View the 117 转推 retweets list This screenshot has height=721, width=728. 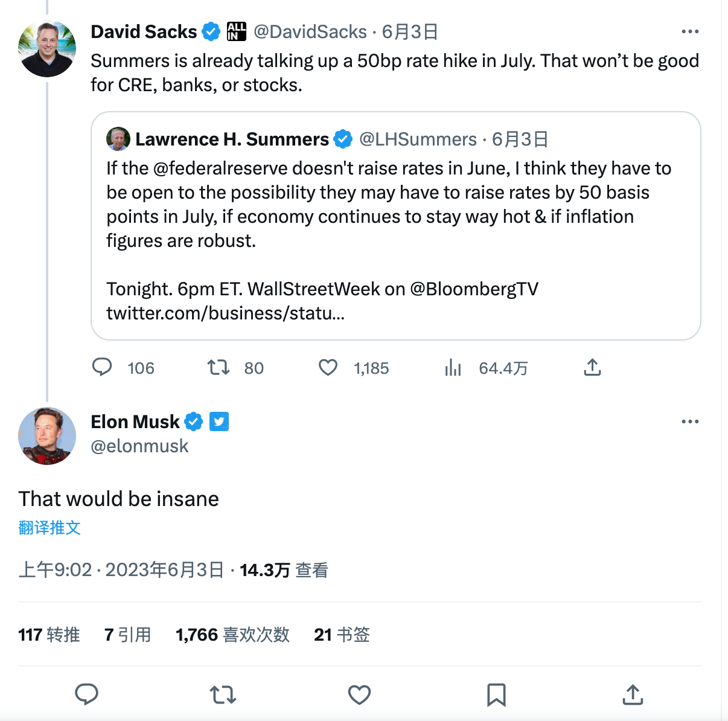pyautogui.click(x=49, y=635)
